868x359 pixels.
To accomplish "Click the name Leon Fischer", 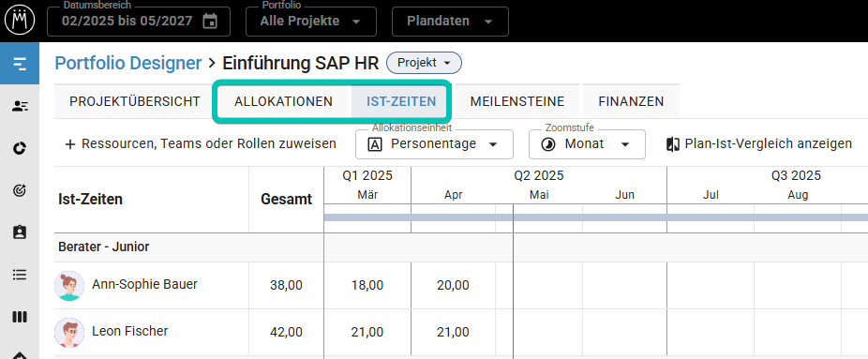I will click(x=130, y=331).
